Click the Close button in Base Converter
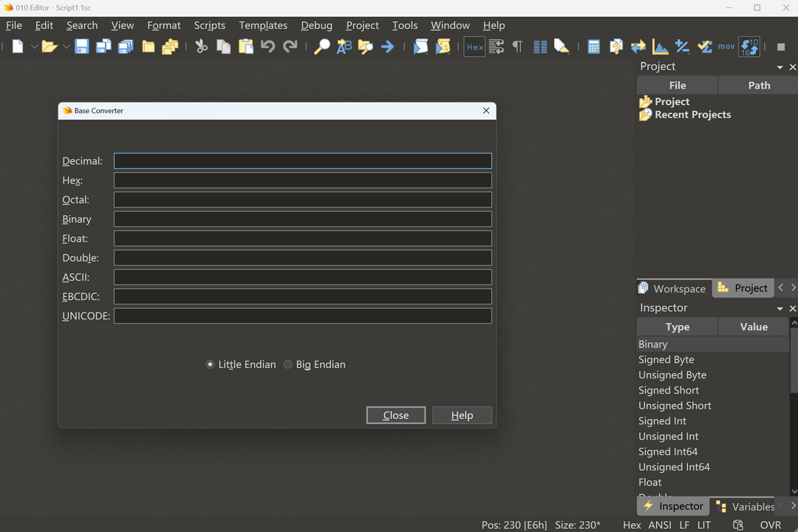Screen dimensions: 798x532 click(x=395, y=415)
